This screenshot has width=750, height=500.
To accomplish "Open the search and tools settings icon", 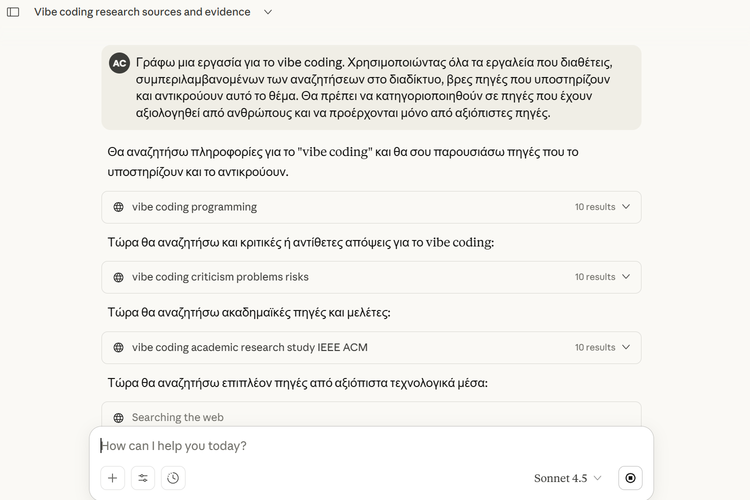I will point(143,478).
